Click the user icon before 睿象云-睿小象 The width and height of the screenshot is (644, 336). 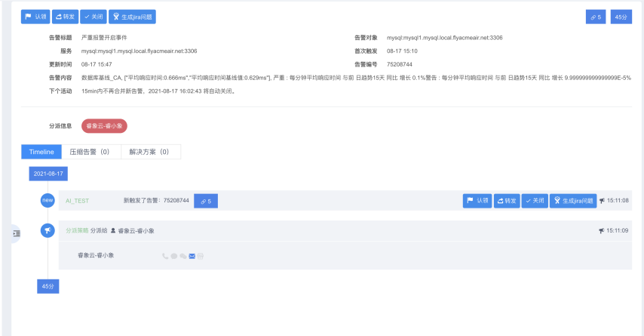click(113, 231)
